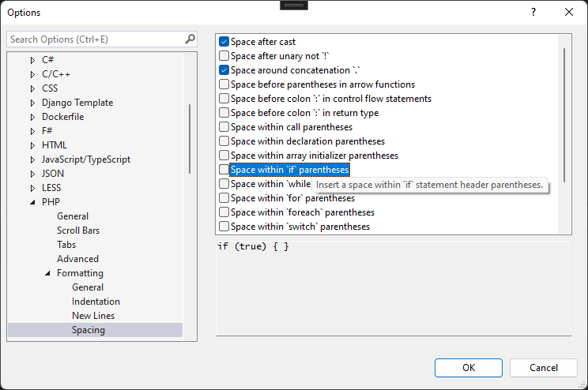Collapse the PHP tree node
588x390 pixels.
click(32, 202)
